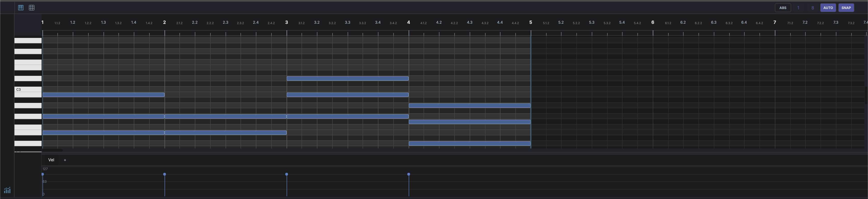Viewport: 868px width, 199px height.
Task: Click ruler subdivision 4.1.2
Action: 423,23
